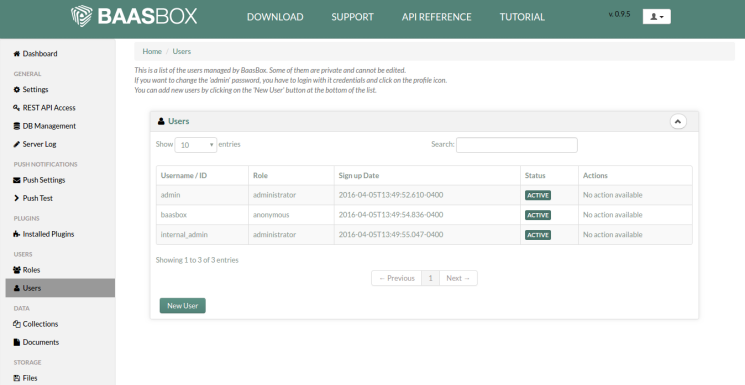Click page 1 in pagination
Screen dimensions: 745x385
pos(430,278)
